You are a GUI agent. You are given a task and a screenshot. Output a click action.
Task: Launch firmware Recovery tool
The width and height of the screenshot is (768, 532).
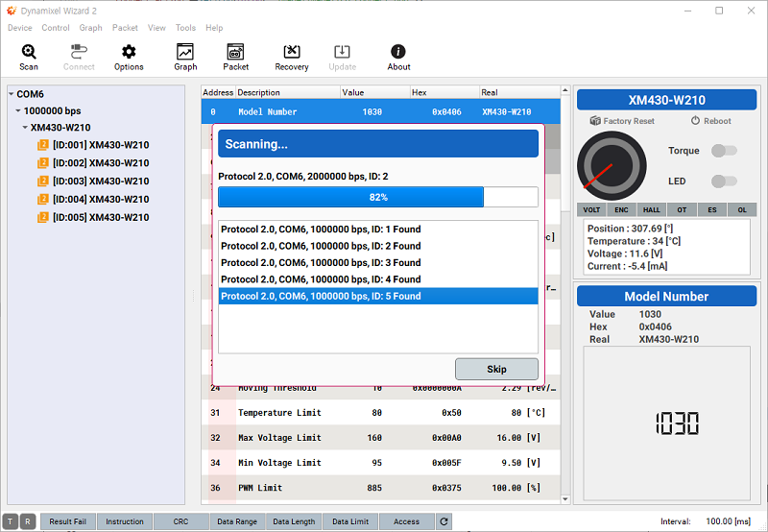click(x=292, y=58)
